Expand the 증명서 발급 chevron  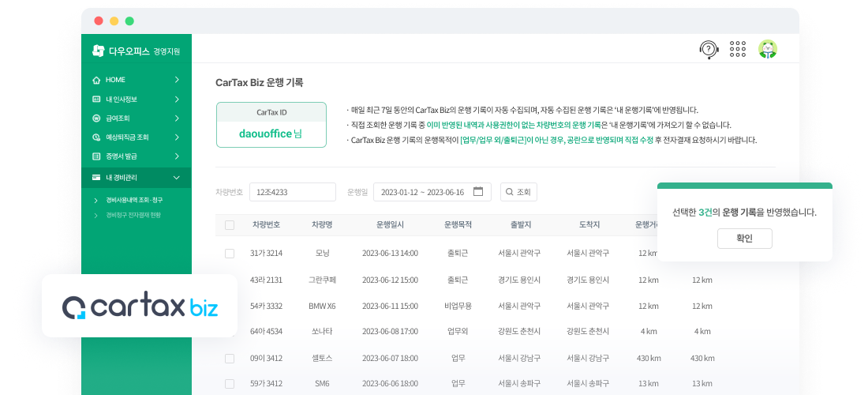[x=177, y=156]
